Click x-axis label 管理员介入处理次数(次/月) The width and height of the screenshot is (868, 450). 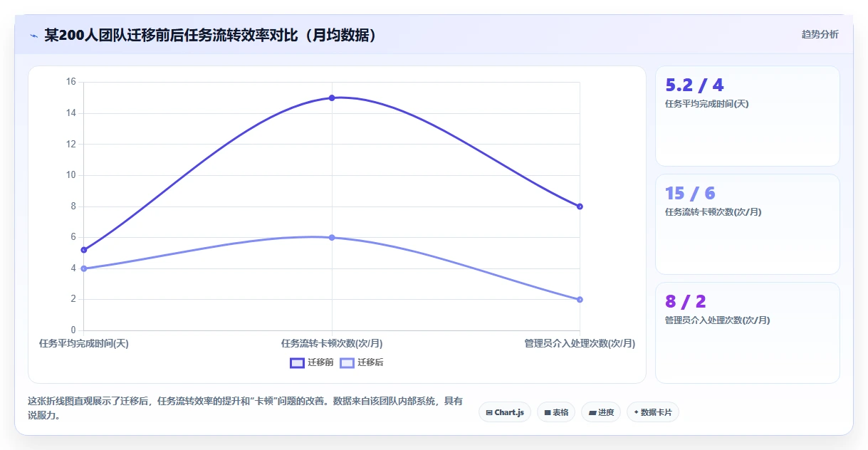pyautogui.click(x=580, y=343)
